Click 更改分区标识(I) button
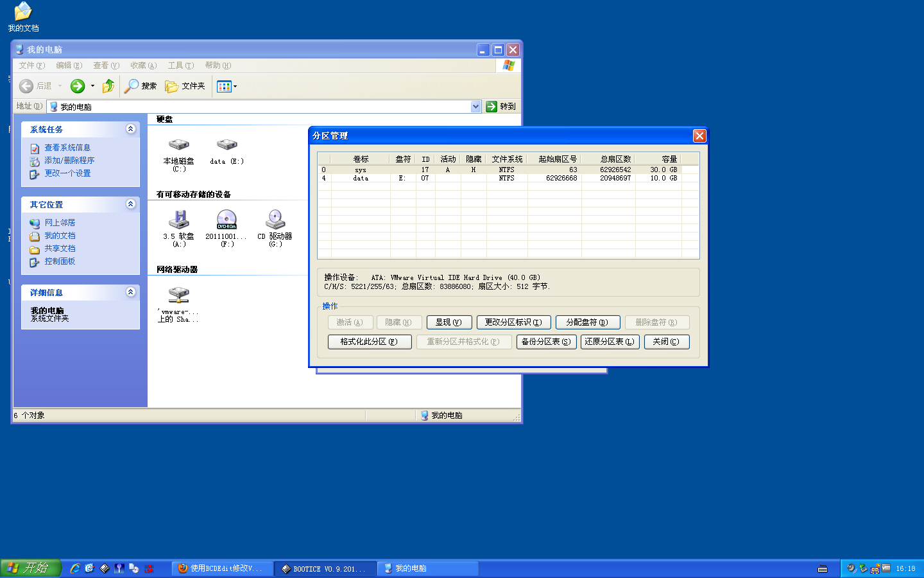 (x=513, y=322)
